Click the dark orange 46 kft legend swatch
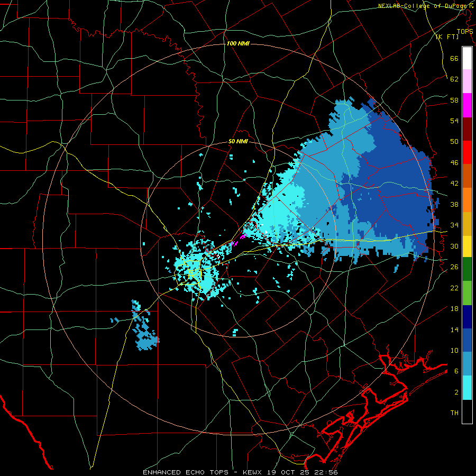This screenshot has width=476, height=476. tap(467, 176)
